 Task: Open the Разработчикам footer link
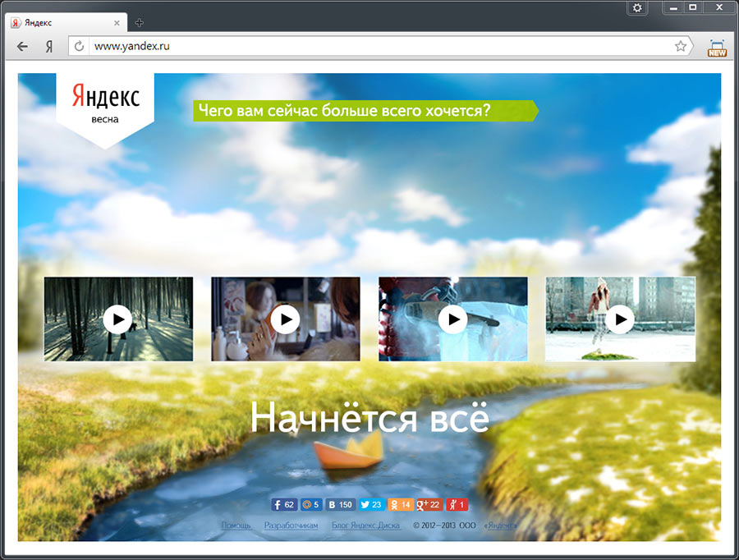point(291,526)
